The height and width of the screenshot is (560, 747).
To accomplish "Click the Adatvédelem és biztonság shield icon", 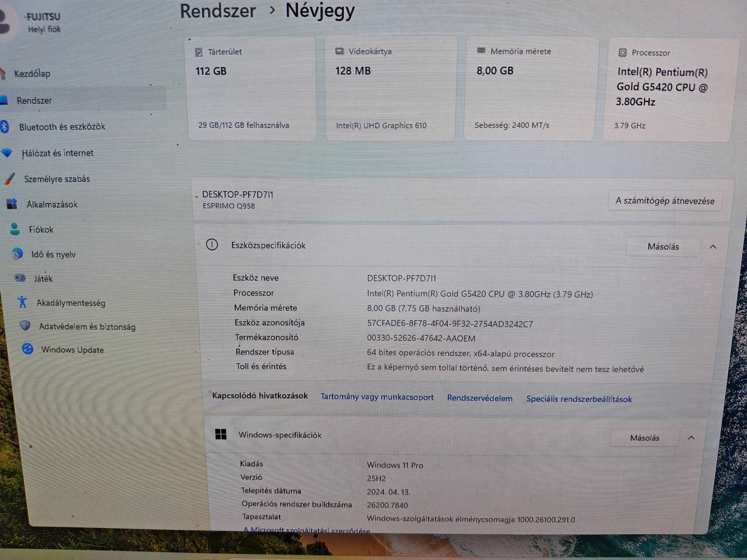I will click(25, 326).
